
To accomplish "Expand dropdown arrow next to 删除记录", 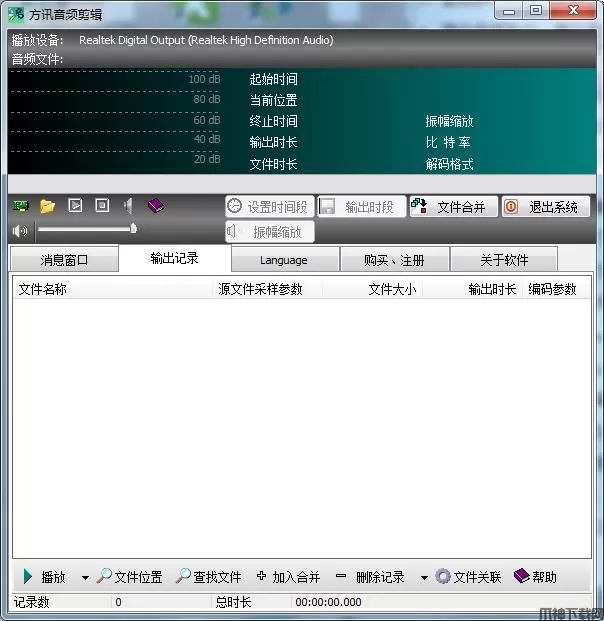I will click(x=424, y=577).
